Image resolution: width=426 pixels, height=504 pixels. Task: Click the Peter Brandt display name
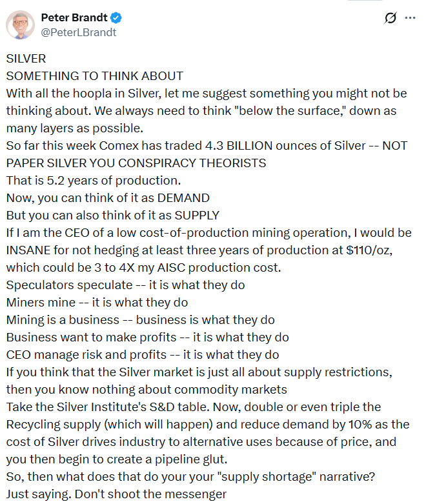coord(74,17)
